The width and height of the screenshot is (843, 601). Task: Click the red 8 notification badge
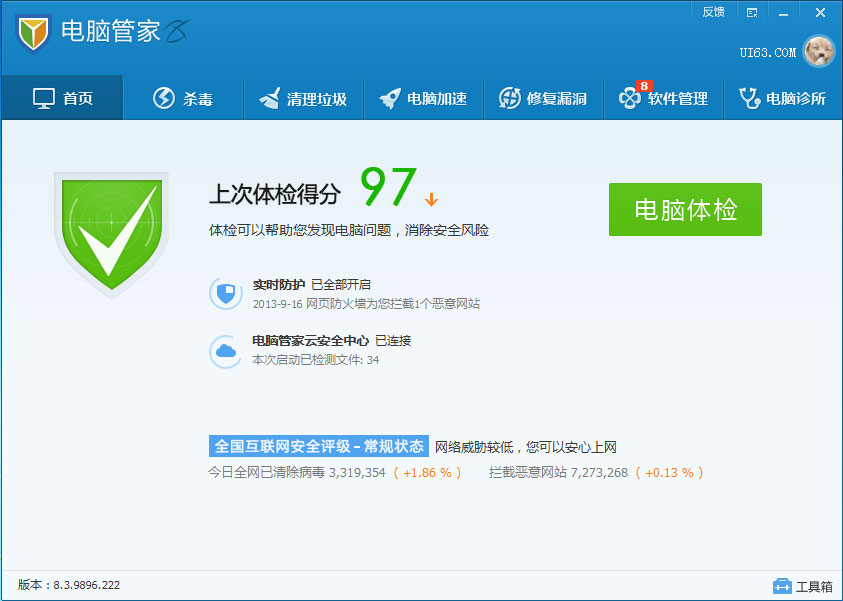point(644,86)
